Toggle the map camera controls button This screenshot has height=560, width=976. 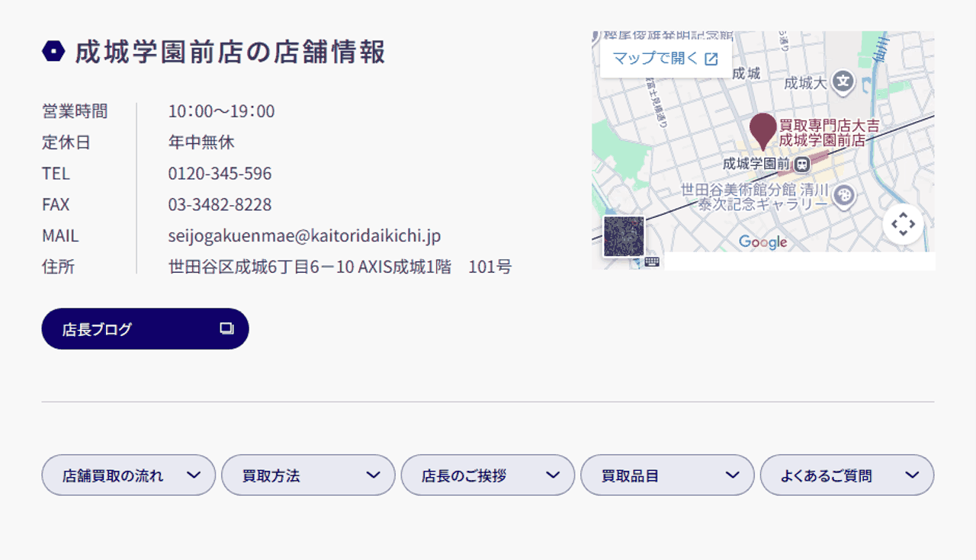903,225
